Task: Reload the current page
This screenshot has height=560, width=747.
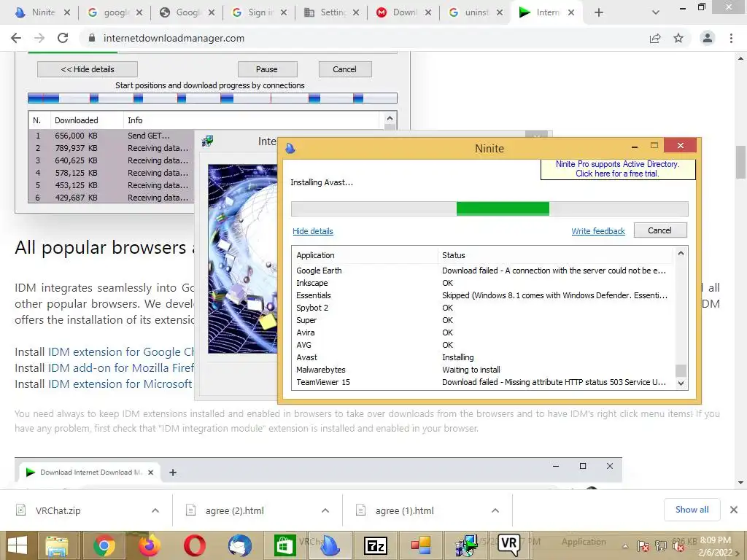Action: click(x=63, y=38)
